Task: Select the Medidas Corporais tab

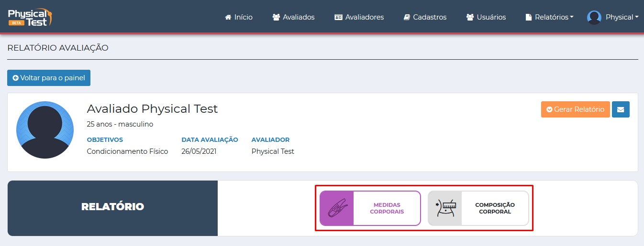Action: 387,208
